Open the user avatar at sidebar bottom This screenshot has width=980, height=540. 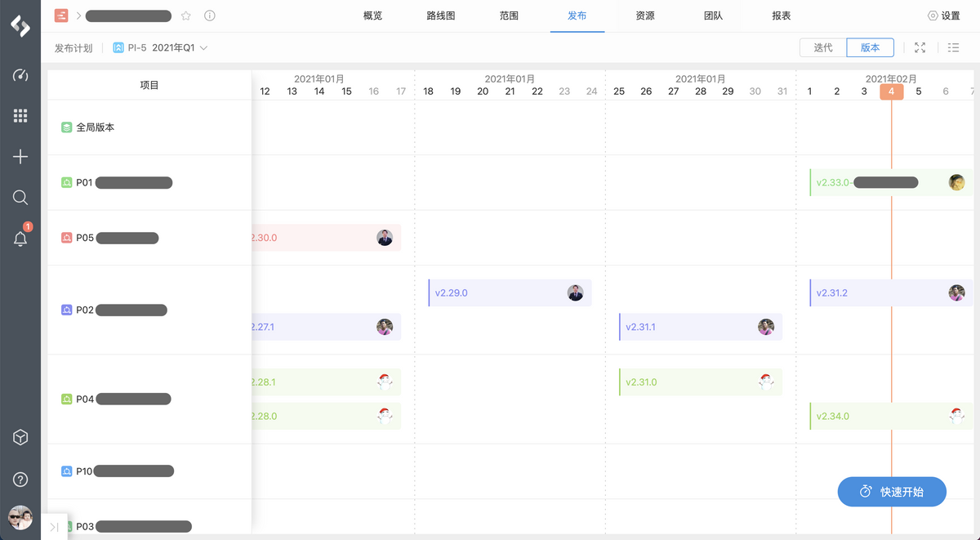(20, 518)
